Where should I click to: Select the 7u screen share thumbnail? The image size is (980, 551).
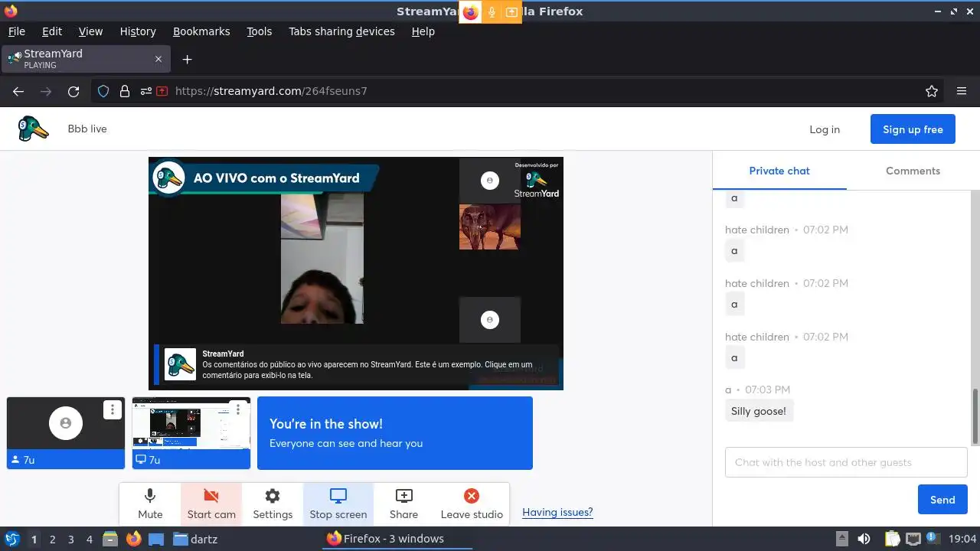191,432
